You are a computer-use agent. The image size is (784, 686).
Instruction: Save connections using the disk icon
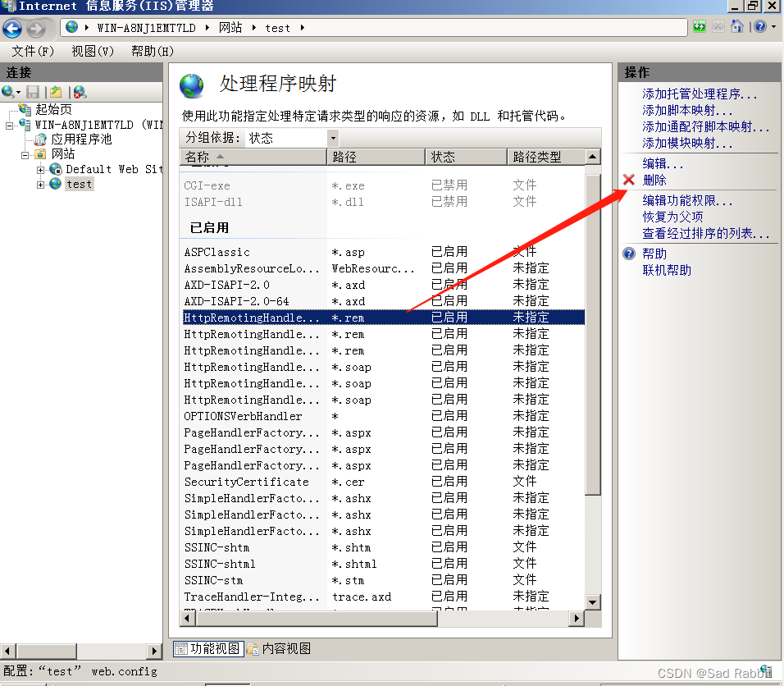point(31,91)
